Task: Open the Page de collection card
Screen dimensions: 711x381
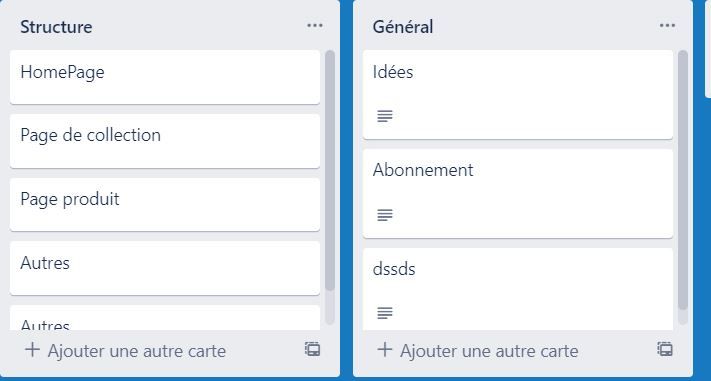Action: tap(165, 141)
